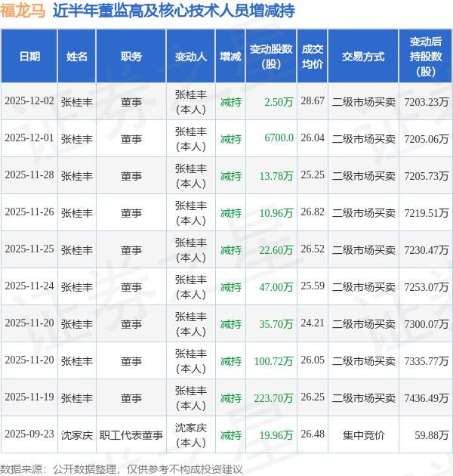This screenshot has height=476, width=453.
Task: Select the date cell 2025-11-25
Action: [x=29, y=249]
